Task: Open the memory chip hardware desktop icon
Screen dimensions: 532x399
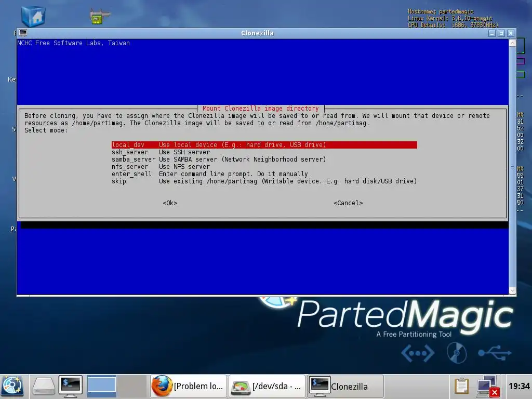Action: coord(100,16)
